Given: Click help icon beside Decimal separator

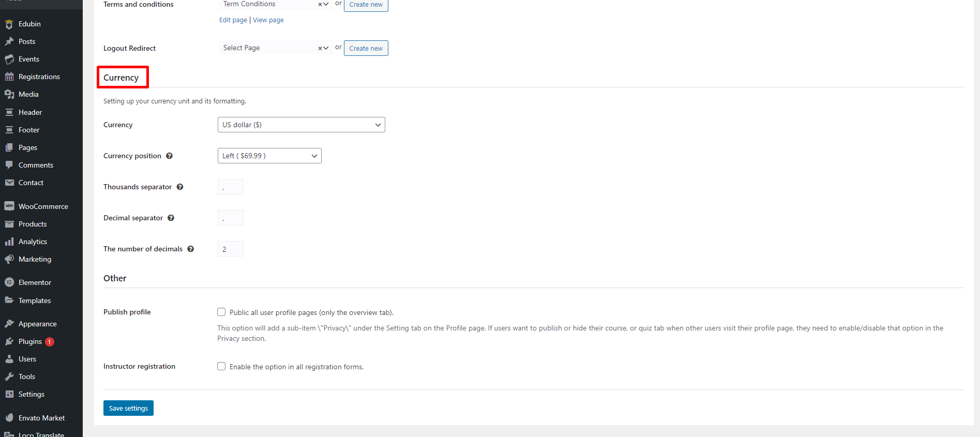Looking at the screenshot, I should (x=171, y=218).
